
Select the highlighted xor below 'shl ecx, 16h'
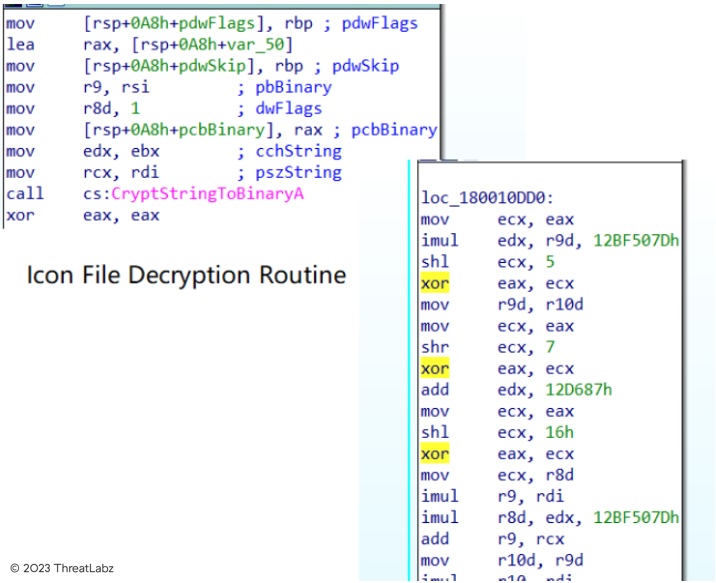[435, 453]
